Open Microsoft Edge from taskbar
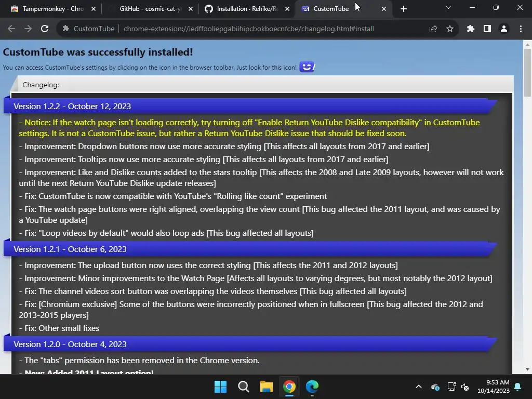Image resolution: width=532 pixels, height=399 pixels. coord(312,387)
